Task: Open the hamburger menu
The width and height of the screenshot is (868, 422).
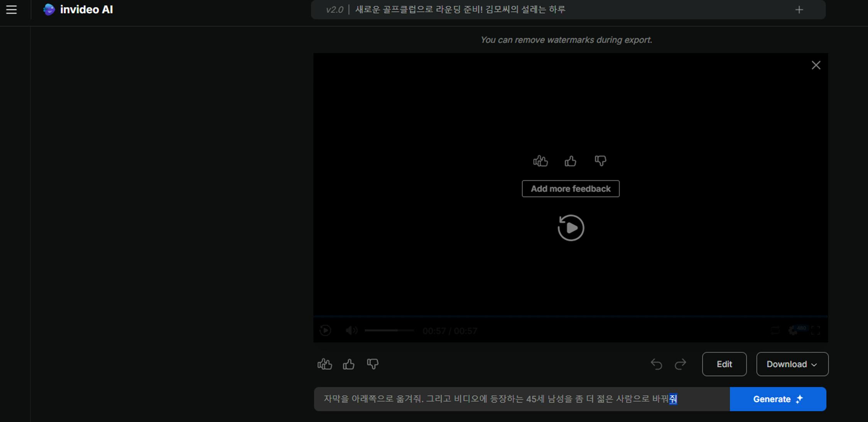Action: [x=12, y=10]
